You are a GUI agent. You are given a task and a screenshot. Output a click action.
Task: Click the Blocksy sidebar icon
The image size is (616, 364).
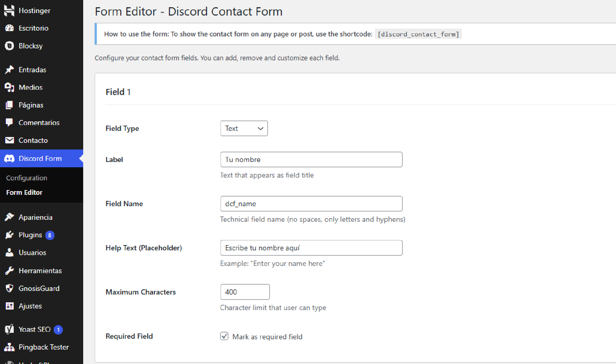pos(9,46)
